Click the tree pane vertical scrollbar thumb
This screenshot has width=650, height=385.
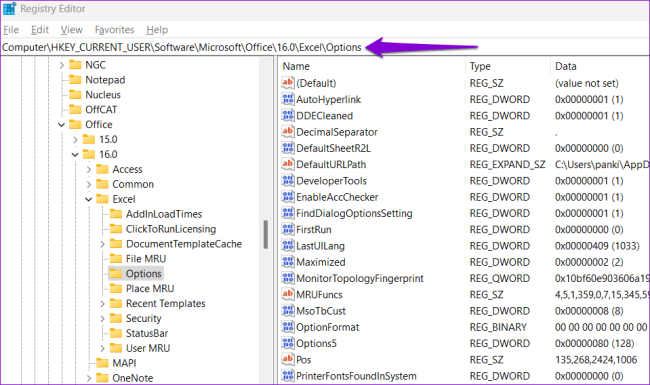click(x=266, y=235)
